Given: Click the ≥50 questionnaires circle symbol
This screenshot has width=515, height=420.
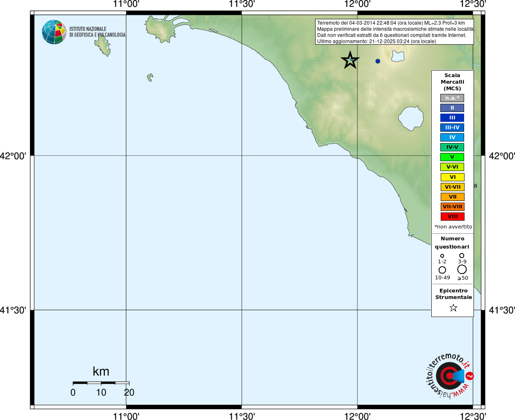Looking at the screenshot, I should [462, 269].
